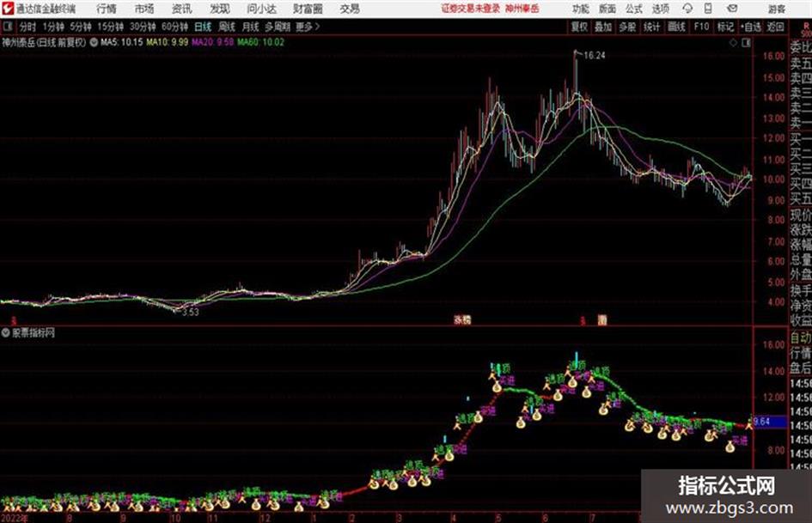Open the 选项 menu
Viewport: 812px width, 523px height.
660,9
